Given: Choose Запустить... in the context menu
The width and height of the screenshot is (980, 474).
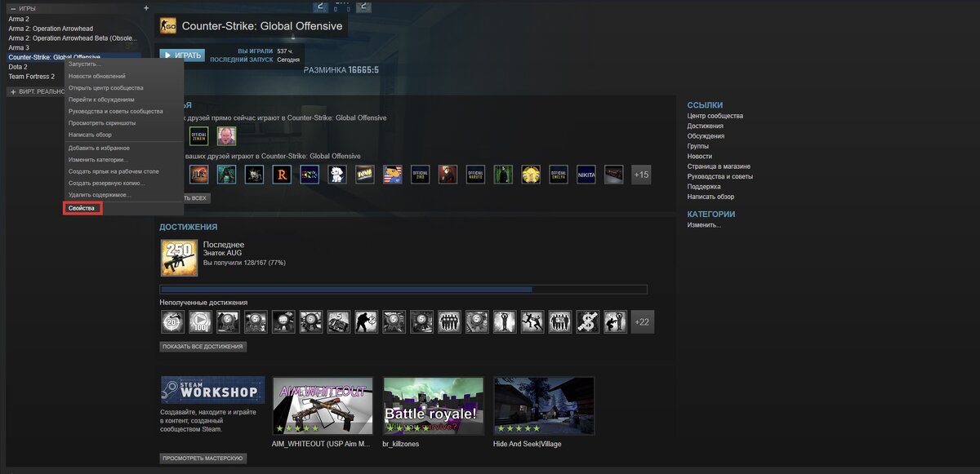Looking at the screenshot, I should click(85, 64).
